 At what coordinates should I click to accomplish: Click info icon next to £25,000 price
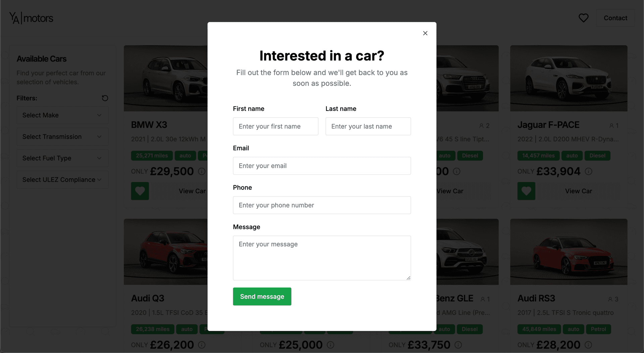coord(330,345)
